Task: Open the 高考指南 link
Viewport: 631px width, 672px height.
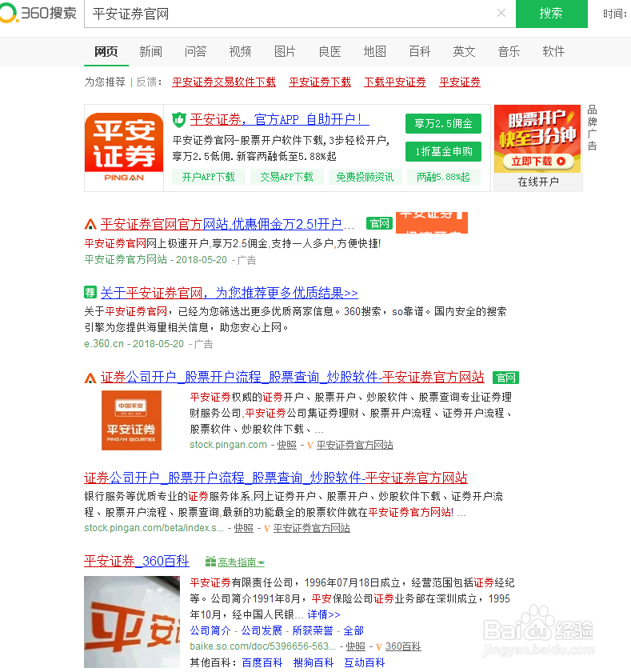Action: point(240,562)
